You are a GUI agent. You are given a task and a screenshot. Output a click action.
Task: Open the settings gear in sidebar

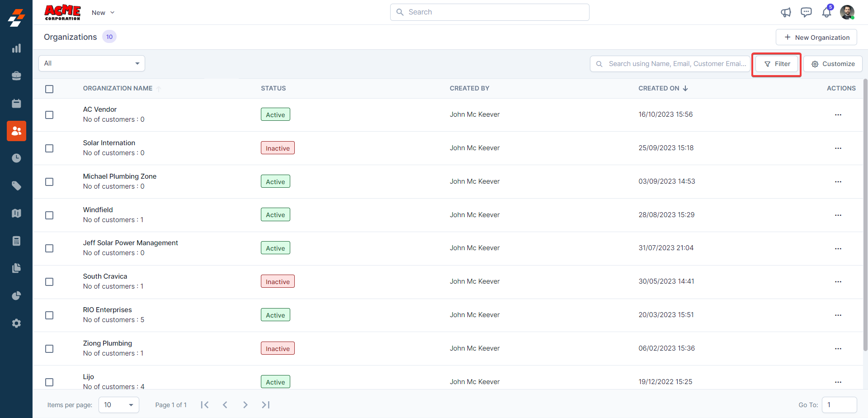point(16,323)
